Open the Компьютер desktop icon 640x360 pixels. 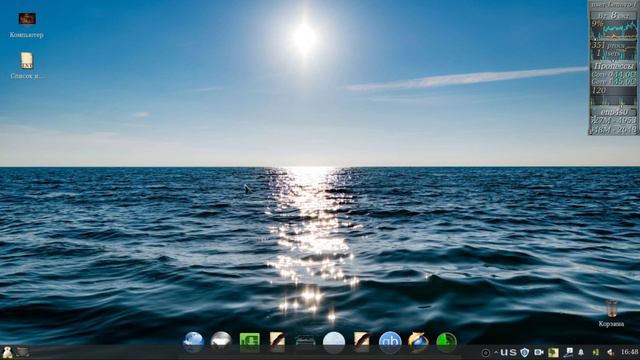[27, 19]
